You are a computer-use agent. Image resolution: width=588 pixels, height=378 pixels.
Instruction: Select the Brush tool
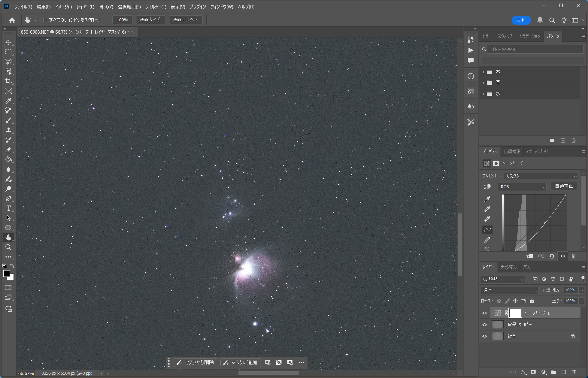coord(8,120)
